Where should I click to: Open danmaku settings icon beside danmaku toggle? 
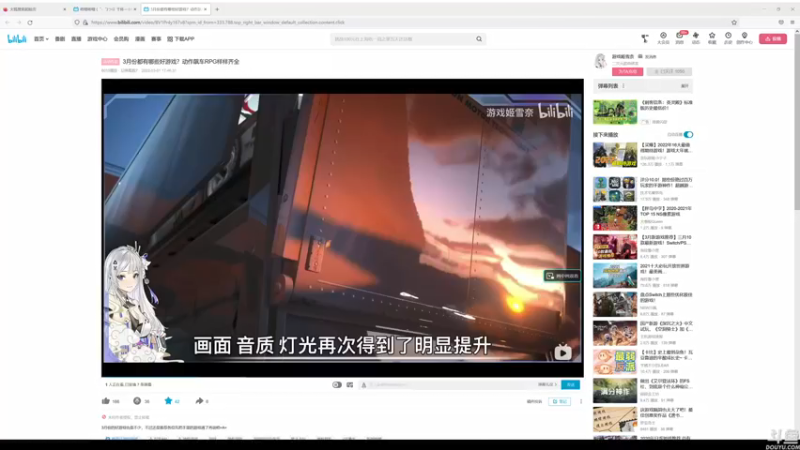click(x=349, y=385)
